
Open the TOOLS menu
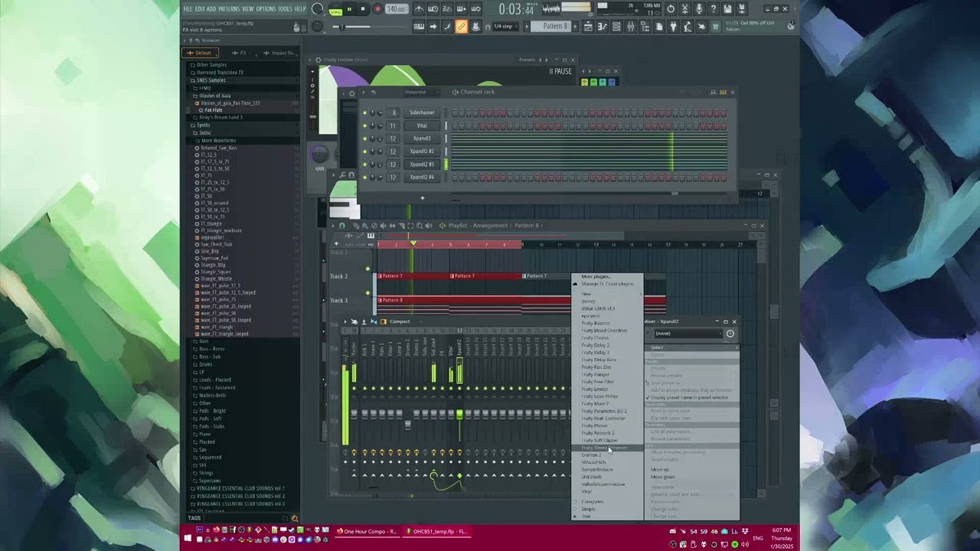tap(285, 9)
